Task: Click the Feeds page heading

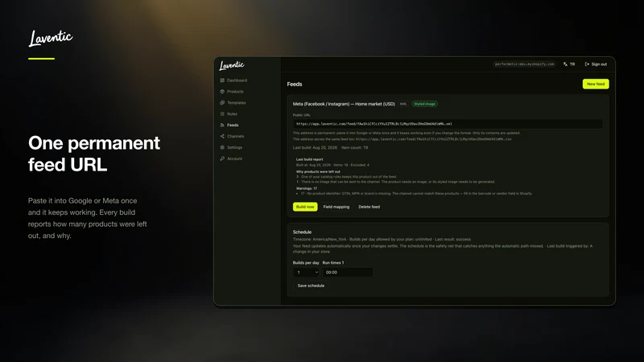Action: (295, 84)
